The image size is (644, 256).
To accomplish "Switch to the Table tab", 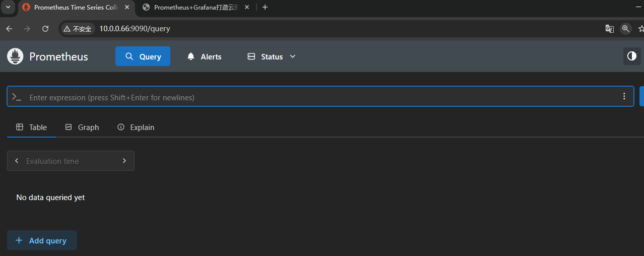I will coord(32,127).
